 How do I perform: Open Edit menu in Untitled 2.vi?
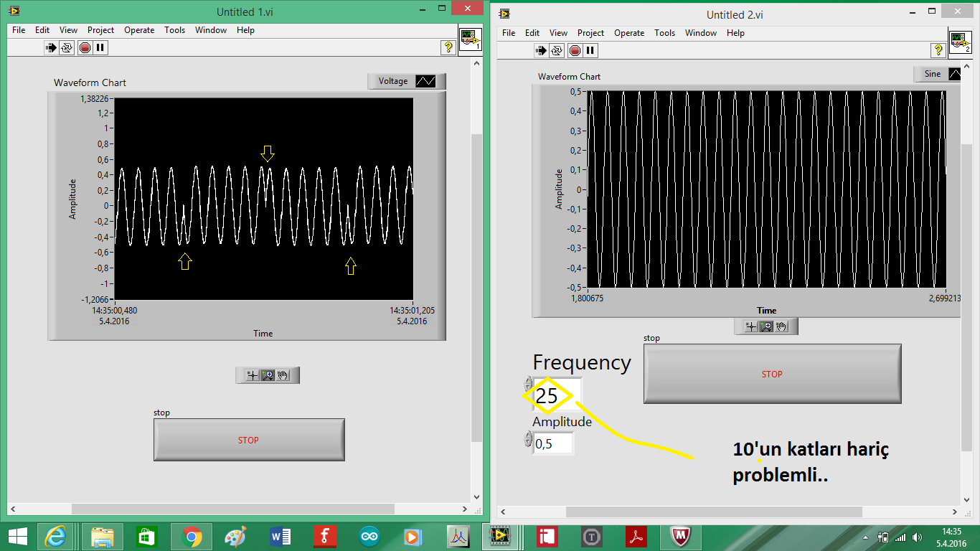click(532, 33)
